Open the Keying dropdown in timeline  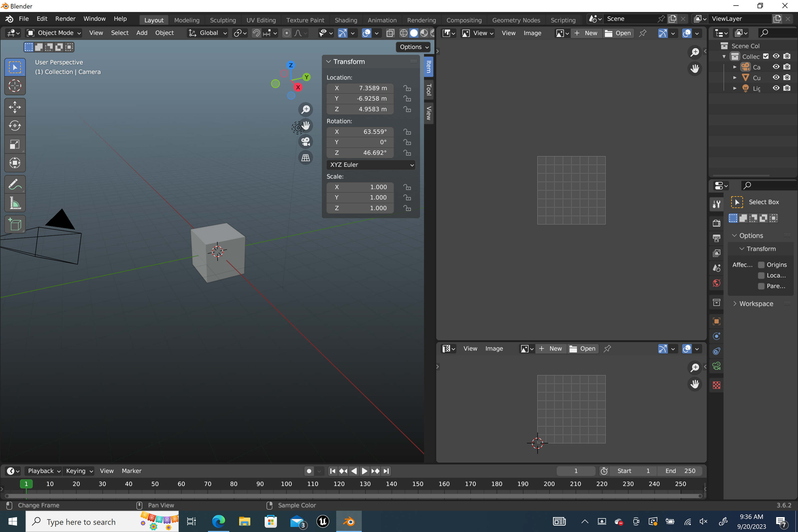79,471
